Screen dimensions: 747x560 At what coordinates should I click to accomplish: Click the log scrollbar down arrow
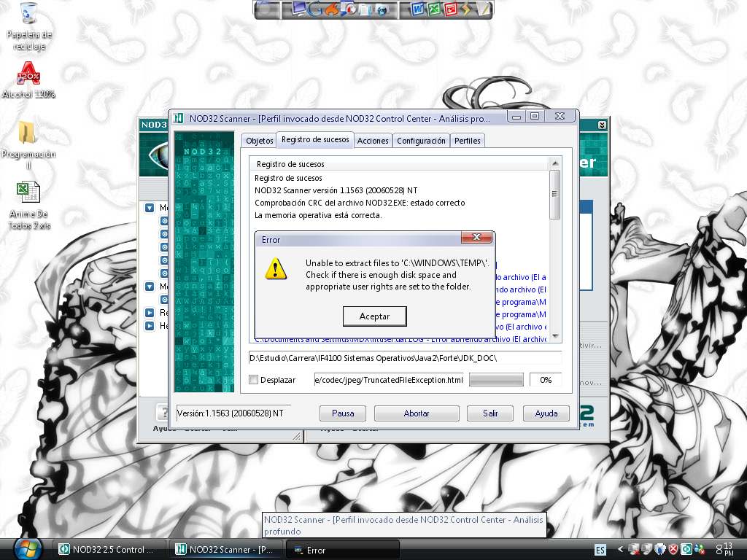(x=554, y=336)
